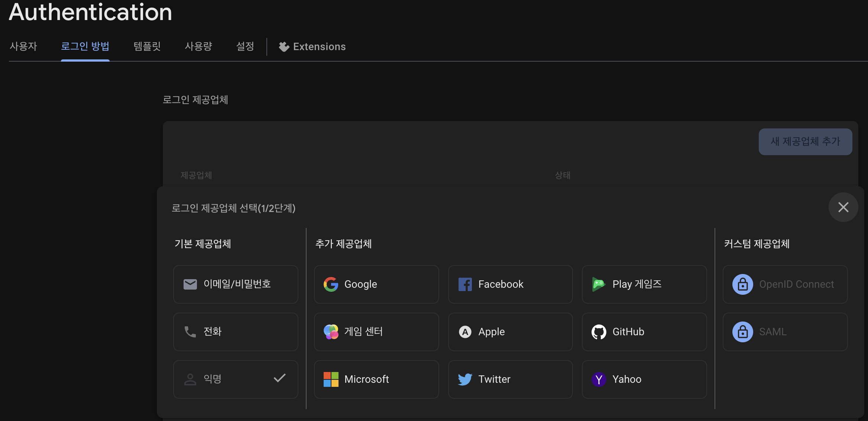Go to the 설정 tab

click(x=245, y=46)
